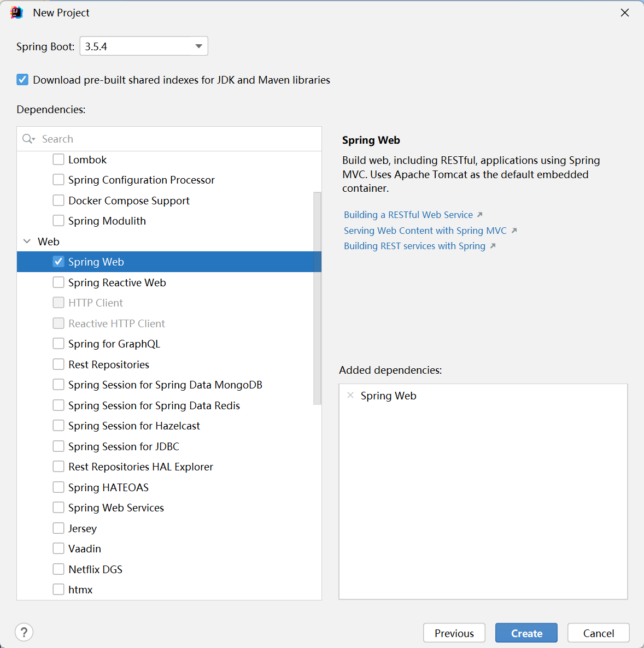Focus the dependencies Search field
This screenshot has width=644, height=648.
click(x=169, y=139)
